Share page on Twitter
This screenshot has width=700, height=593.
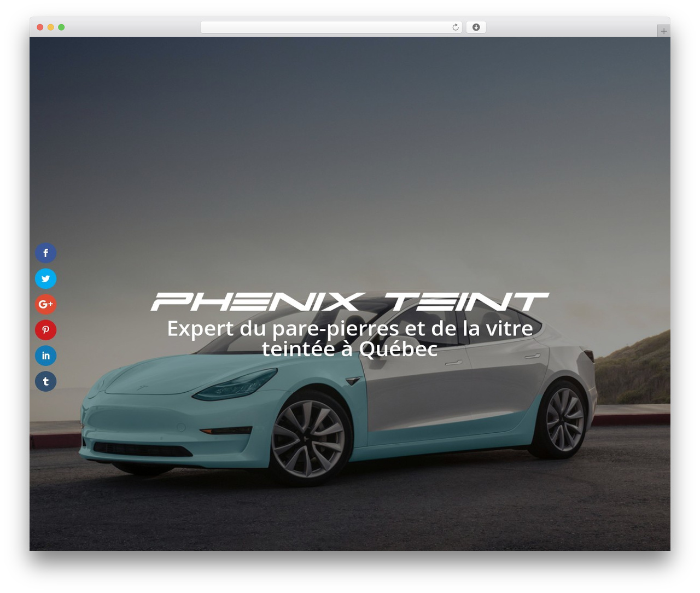46,278
